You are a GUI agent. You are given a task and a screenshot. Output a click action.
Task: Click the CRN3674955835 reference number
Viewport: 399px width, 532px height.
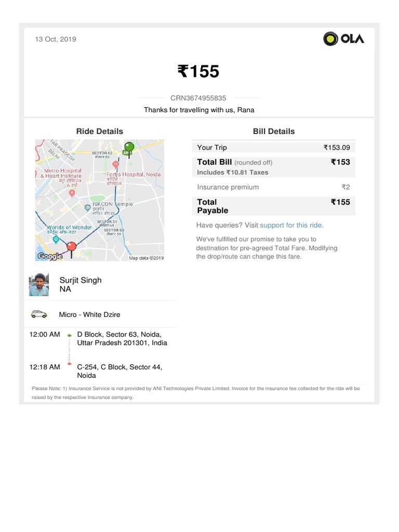[198, 98]
